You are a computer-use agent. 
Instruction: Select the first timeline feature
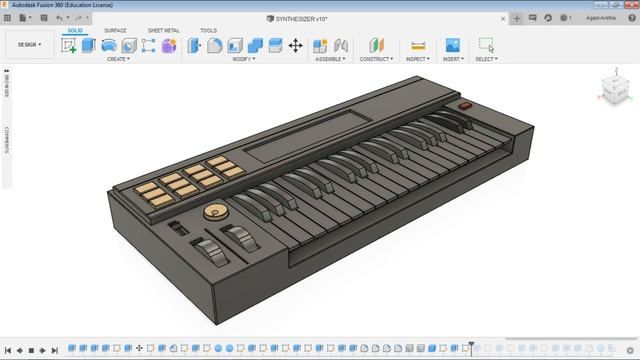(x=72, y=348)
